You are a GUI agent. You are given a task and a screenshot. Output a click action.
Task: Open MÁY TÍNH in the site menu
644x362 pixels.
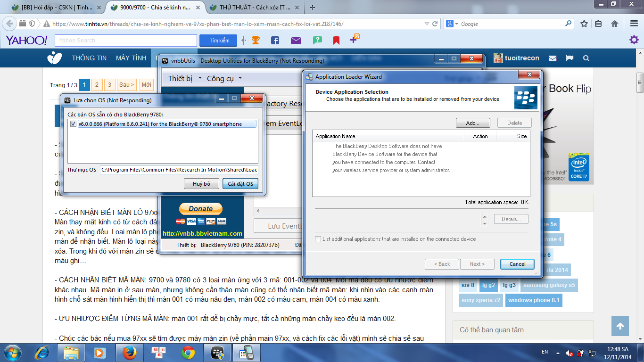(131, 58)
